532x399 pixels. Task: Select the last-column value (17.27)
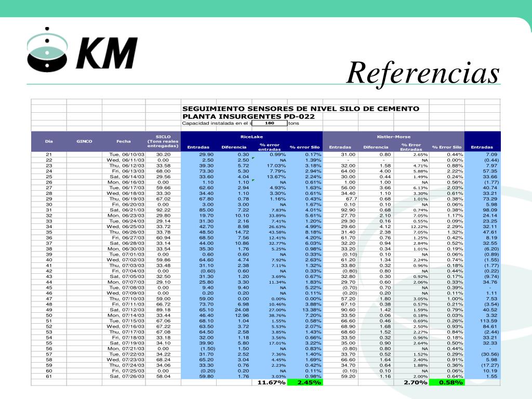[490, 365]
